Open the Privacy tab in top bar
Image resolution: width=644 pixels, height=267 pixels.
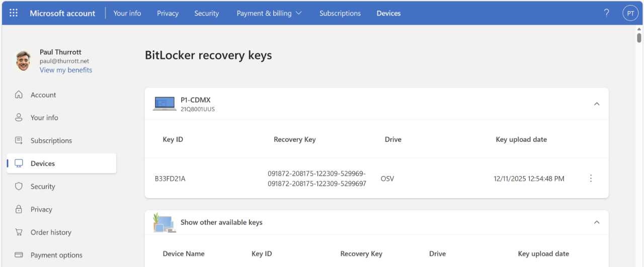[x=168, y=14]
